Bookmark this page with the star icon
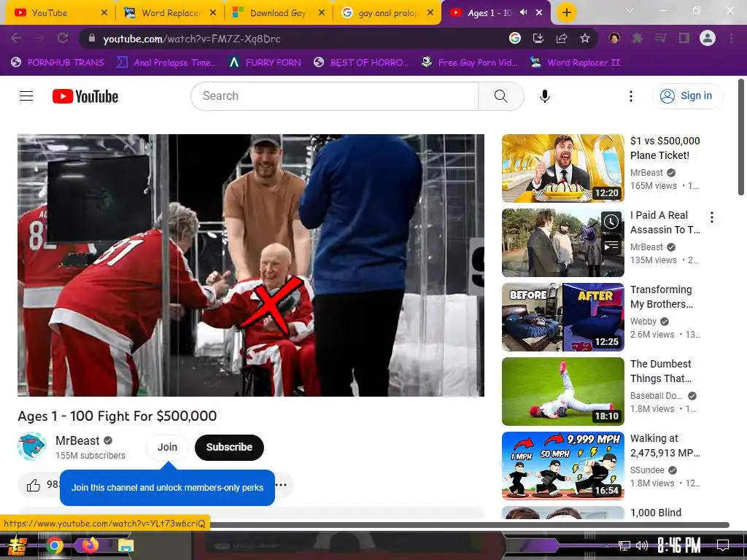747x560 pixels. (585, 38)
